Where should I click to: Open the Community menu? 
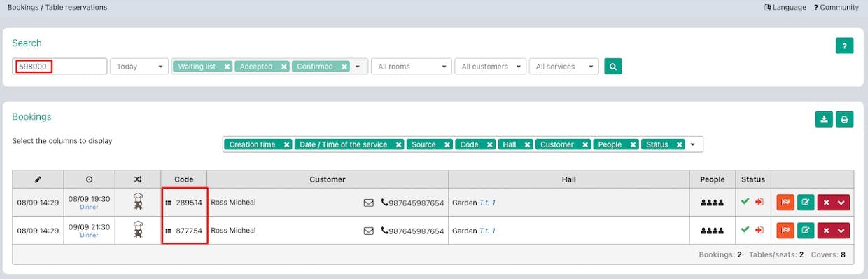pos(836,7)
